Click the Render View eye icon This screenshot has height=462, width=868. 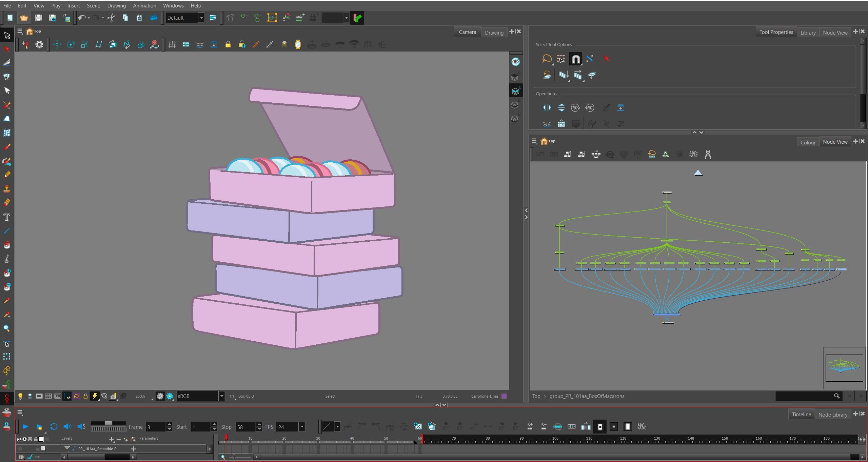515,62
